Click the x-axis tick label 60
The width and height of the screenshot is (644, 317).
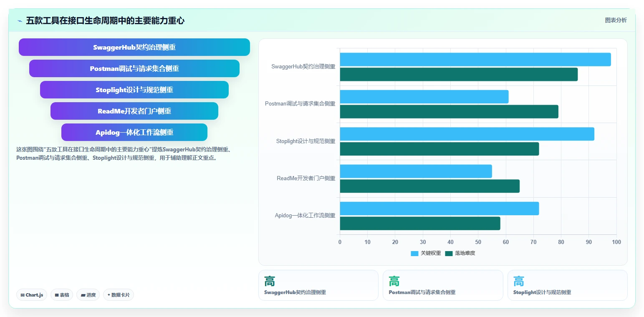click(x=506, y=242)
